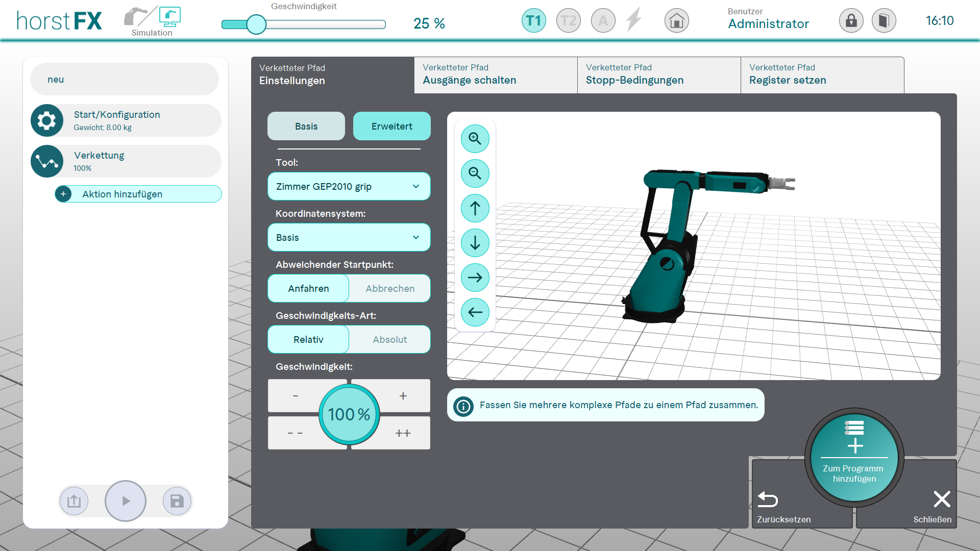Rotate view with right arrow icon
This screenshot has height=551, width=980.
pos(475,278)
